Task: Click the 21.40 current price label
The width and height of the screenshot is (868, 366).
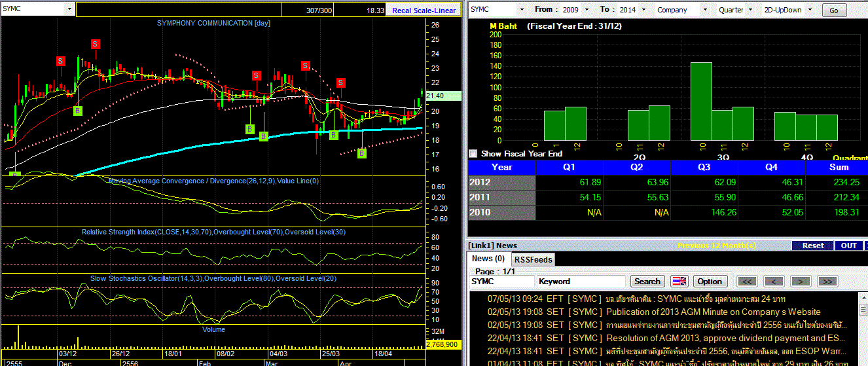Action: pos(444,96)
